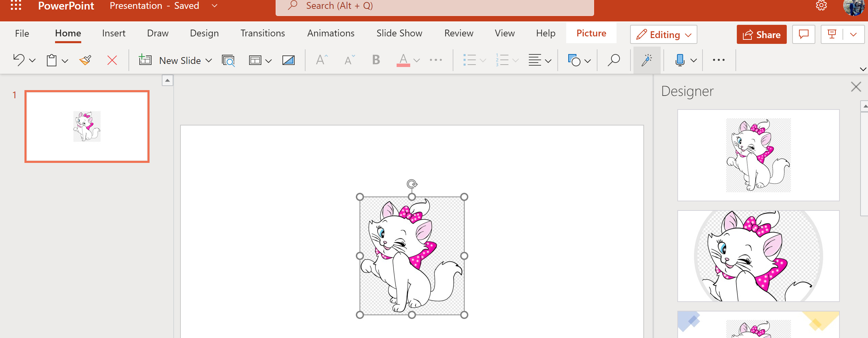Open the Comments icon button
This screenshot has width=868, height=338.
point(803,34)
